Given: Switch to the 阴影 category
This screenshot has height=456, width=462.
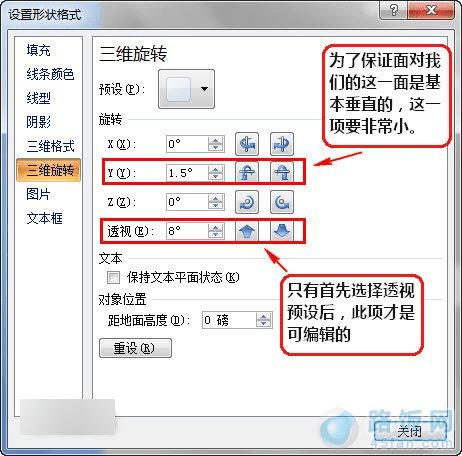Looking at the screenshot, I should click(x=38, y=122).
